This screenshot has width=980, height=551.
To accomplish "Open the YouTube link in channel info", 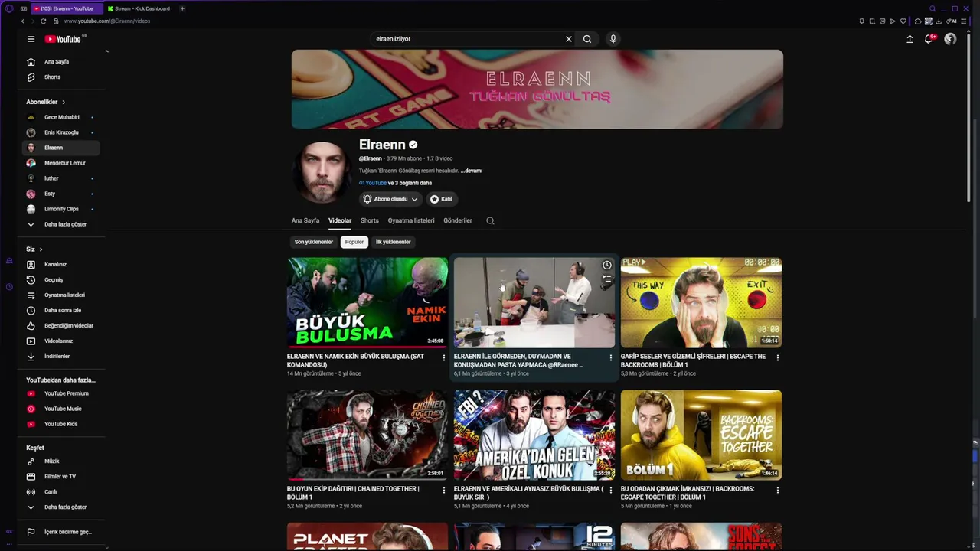I will pyautogui.click(x=376, y=183).
